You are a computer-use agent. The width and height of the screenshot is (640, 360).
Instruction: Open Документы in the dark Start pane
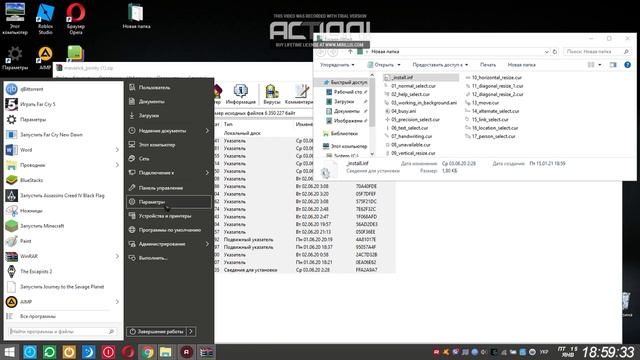coord(169,101)
